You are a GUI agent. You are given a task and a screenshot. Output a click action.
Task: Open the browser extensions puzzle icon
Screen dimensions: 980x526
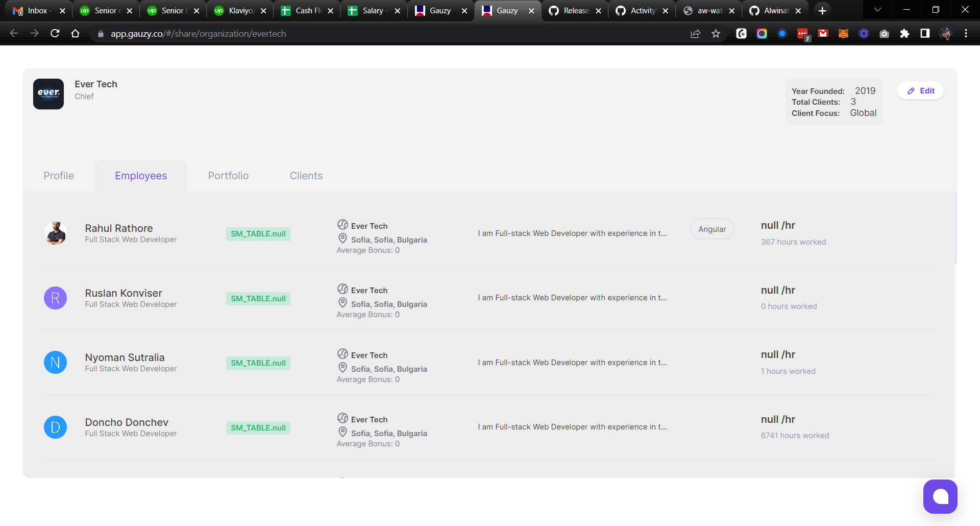[905, 33]
